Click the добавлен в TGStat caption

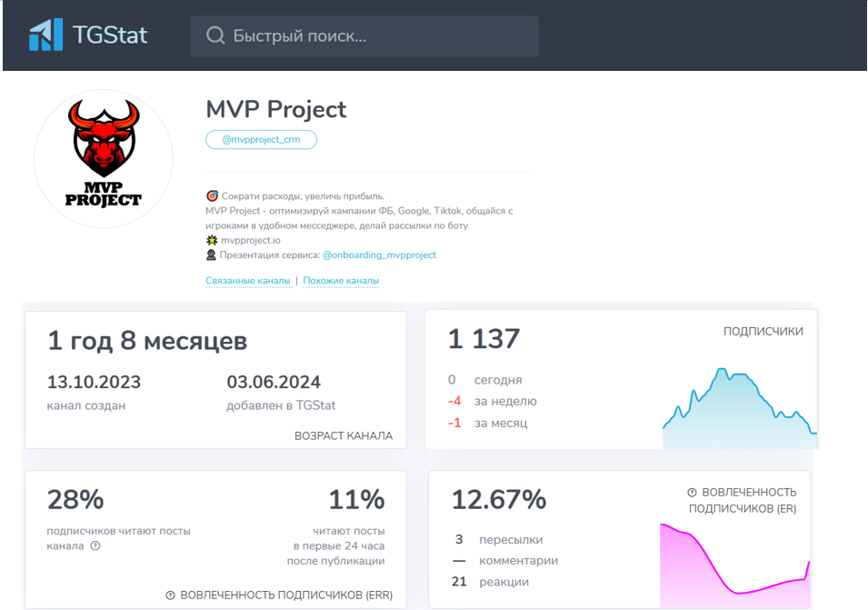click(x=281, y=405)
